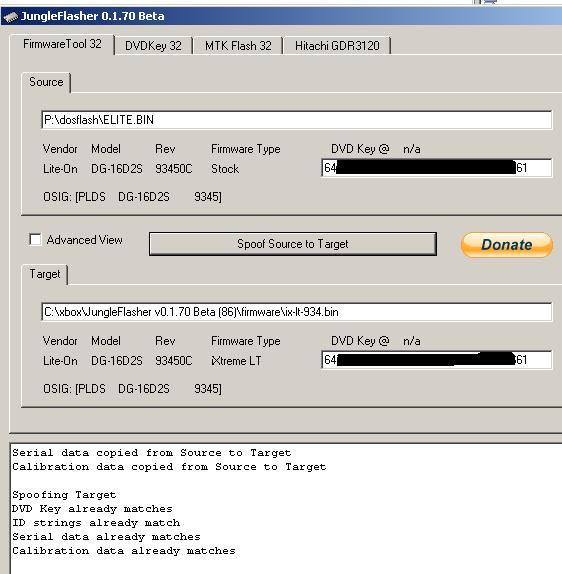Viewport: 562px width, 574px height.
Task: Click the Source firmware type 'Stock'
Action: (x=225, y=169)
